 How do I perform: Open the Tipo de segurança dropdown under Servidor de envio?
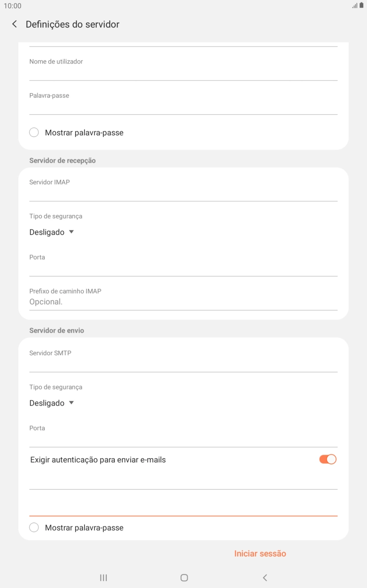pyautogui.click(x=52, y=402)
